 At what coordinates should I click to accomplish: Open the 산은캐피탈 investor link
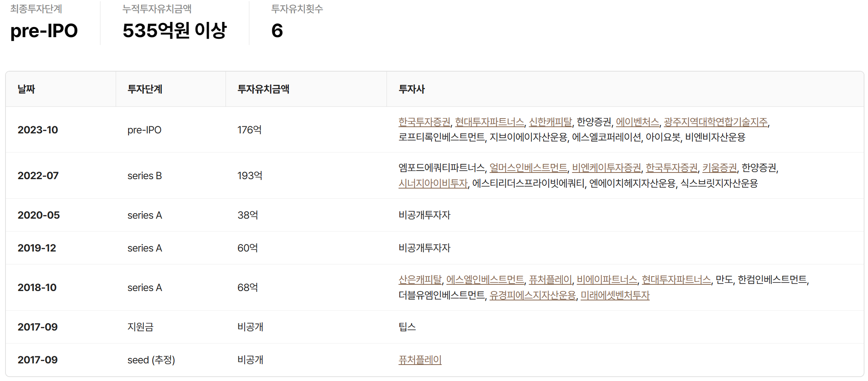(420, 280)
